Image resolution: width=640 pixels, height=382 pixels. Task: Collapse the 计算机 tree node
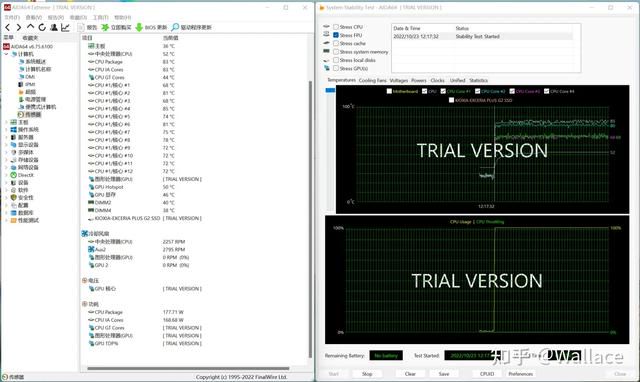(x=6, y=54)
